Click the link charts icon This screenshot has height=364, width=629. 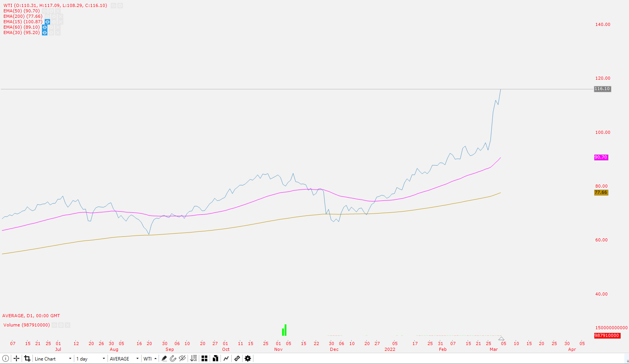click(x=237, y=359)
